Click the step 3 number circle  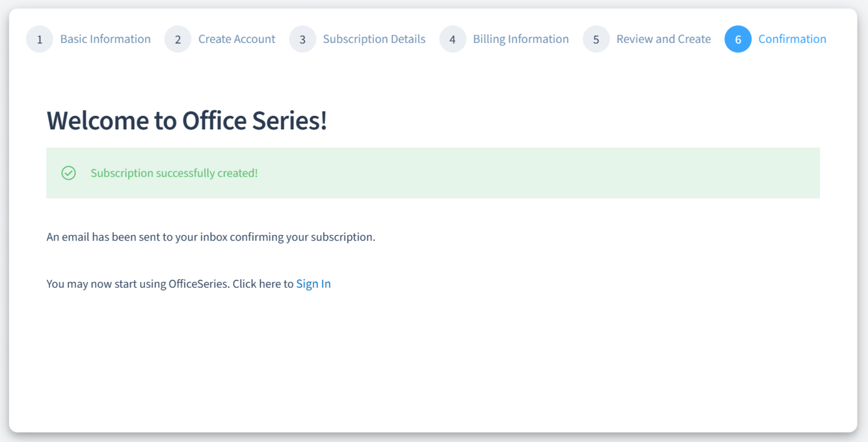303,39
